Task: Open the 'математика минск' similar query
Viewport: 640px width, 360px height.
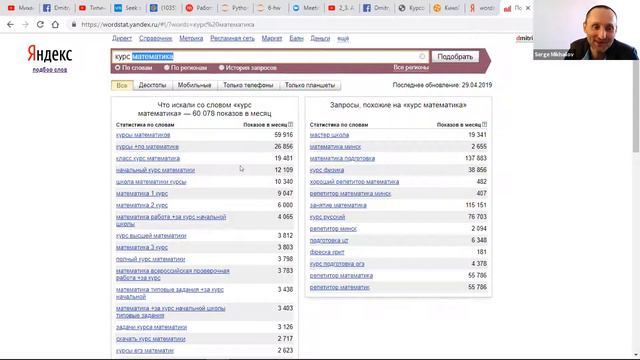Action: 335,147
